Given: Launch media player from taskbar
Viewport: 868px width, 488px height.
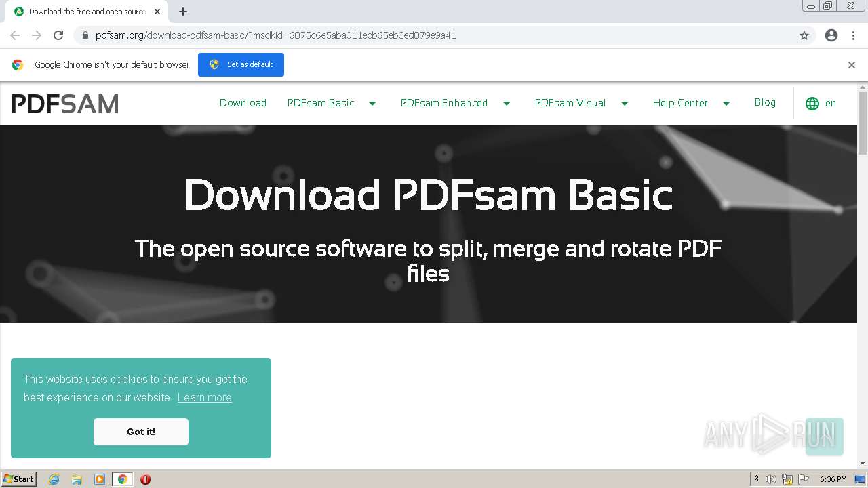Looking at the screenshot, I should click(100, 479).
